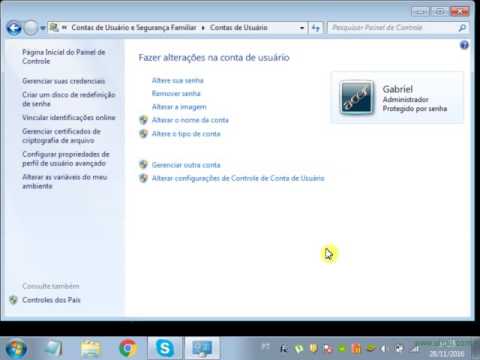Click the active Control Panel taskbar button
The width and height of the screenshot is (480, 360).
202,348
